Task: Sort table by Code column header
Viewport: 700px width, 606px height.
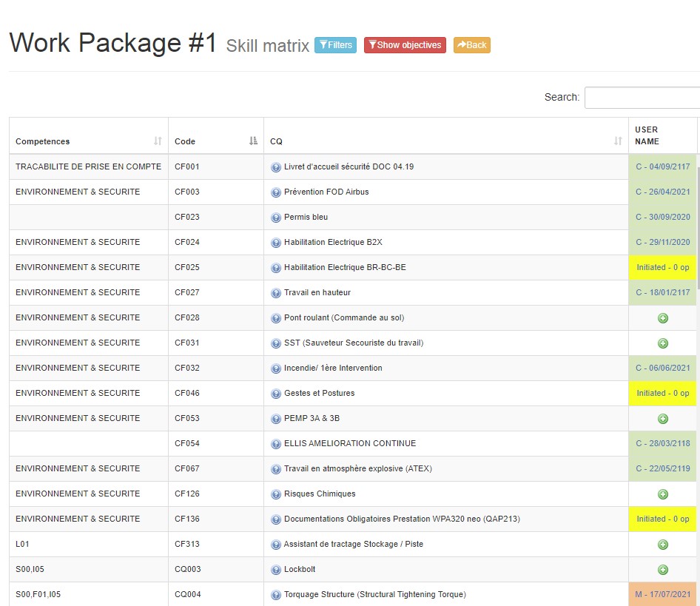Action: [215, 141]
